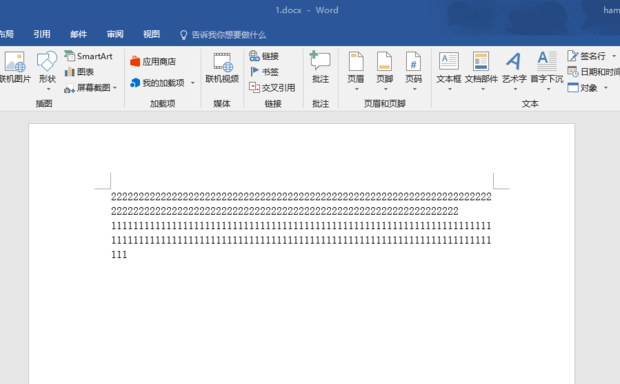Expand the Shapes dropdown arrow
The width and height of the screenshot is (620, 384).
(x=48, y=89)
